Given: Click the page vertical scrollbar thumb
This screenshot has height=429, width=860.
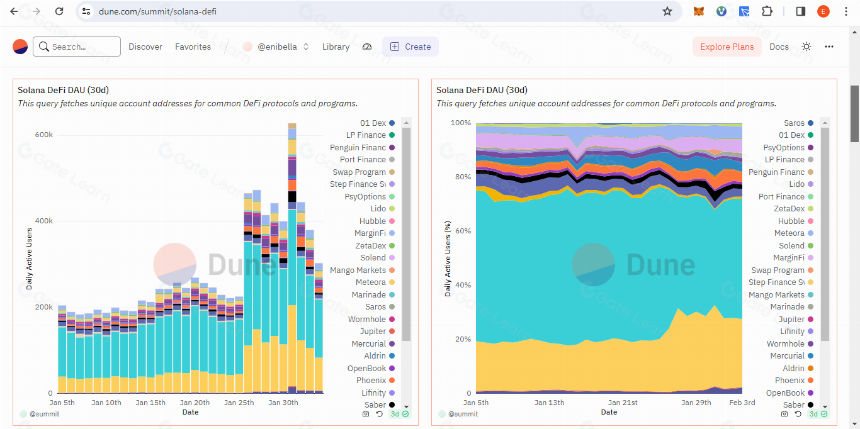Looking at the screenshot, I should coord(855,113).
